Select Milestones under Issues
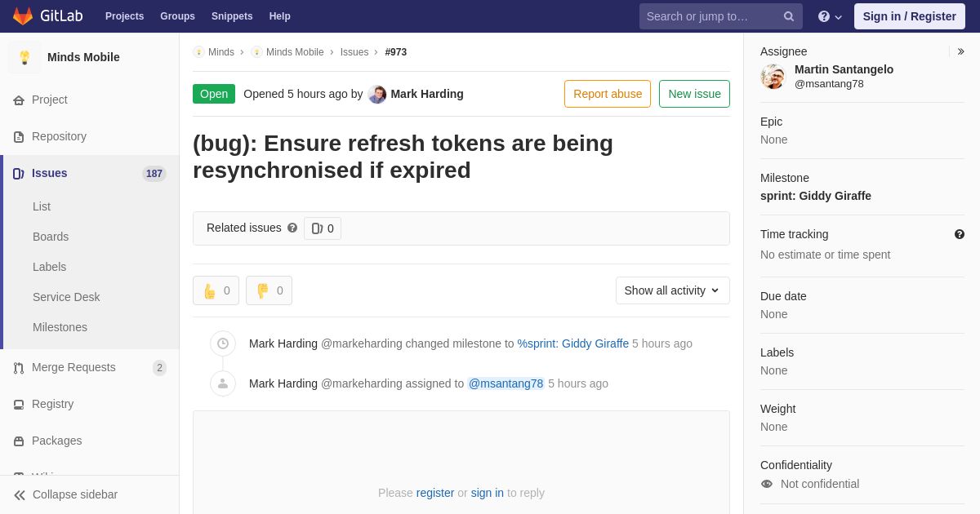 [60, 327]
